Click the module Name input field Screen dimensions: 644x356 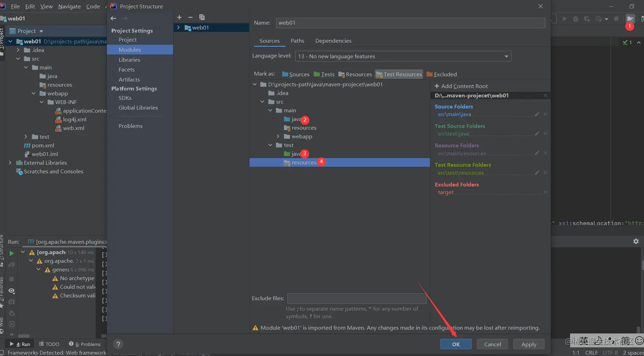pos(411,23)
